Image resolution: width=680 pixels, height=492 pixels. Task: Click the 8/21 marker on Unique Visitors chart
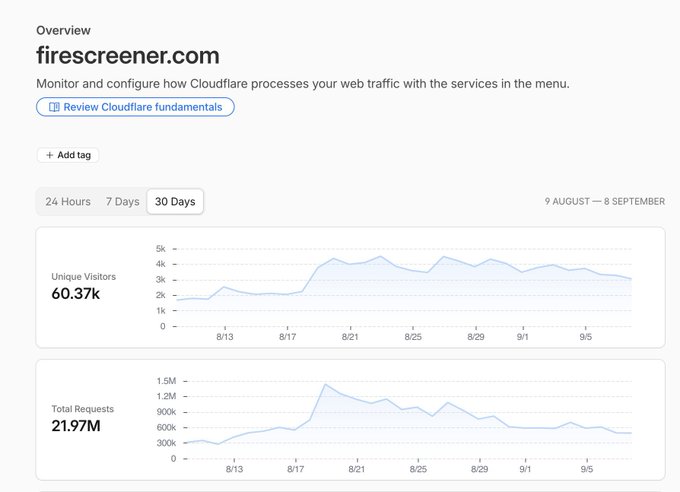coord(350,337)
